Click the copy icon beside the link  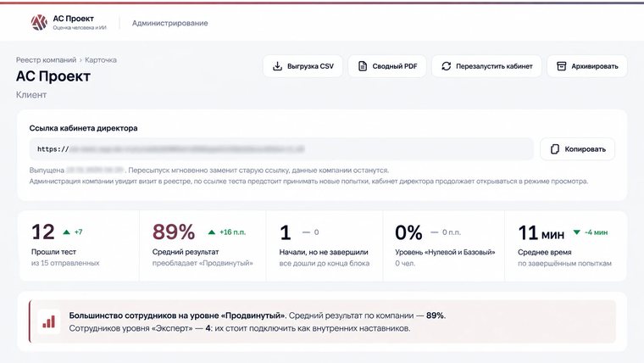coord(554,148)
